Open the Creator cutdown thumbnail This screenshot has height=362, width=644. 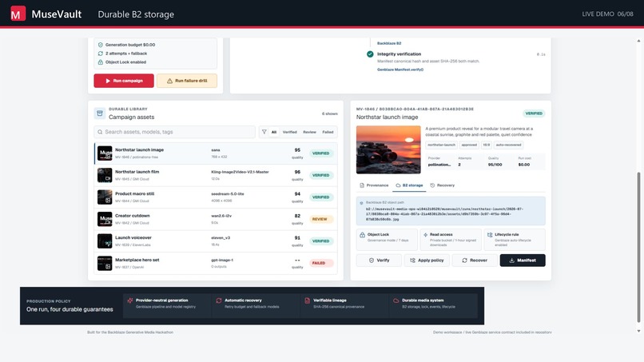[x=105, y=219]
